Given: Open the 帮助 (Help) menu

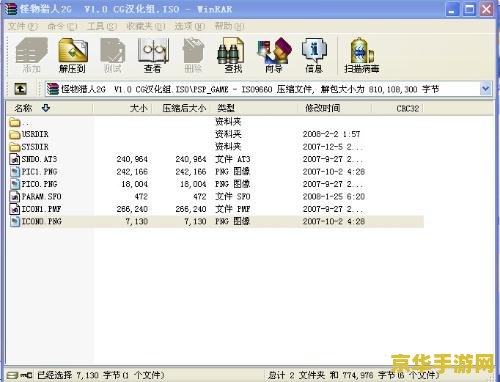Looking at the screenshot, I should [x=229, y=26].
